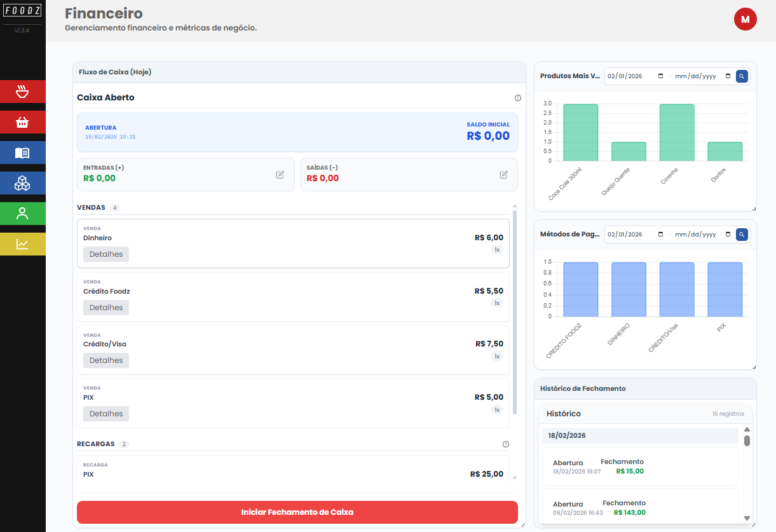The image size is (776, 532).
Task: Edit the Entradas value with pencil icon
Action: pos(280,174)
